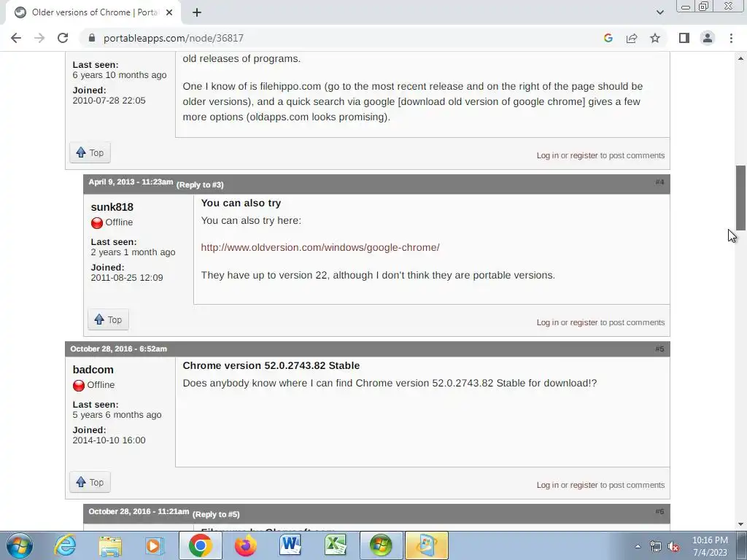
Task: Click register link under badcom's comment
Action: [x=584, y=485]
